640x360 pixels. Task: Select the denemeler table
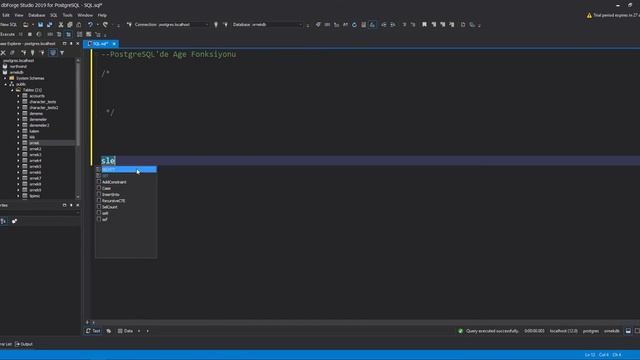(38, 120)
